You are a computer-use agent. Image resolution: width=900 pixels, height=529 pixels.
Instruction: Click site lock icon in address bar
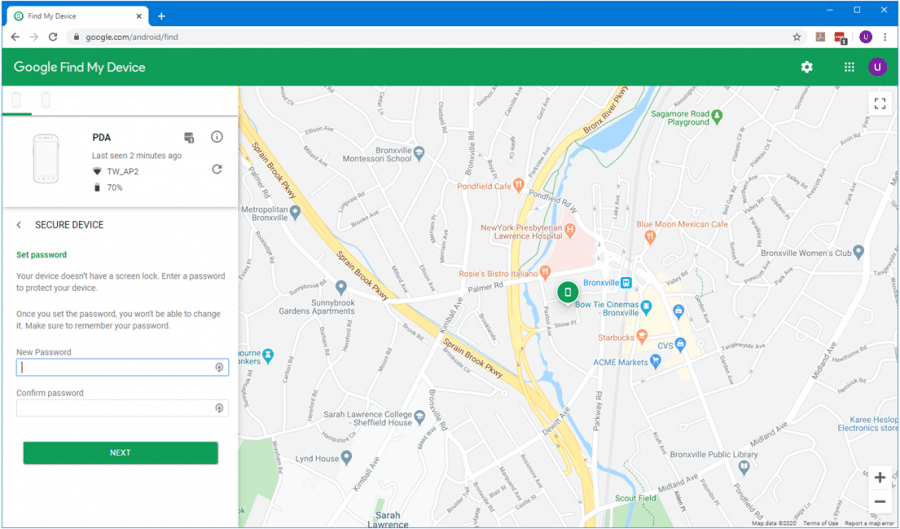[76, 37]
